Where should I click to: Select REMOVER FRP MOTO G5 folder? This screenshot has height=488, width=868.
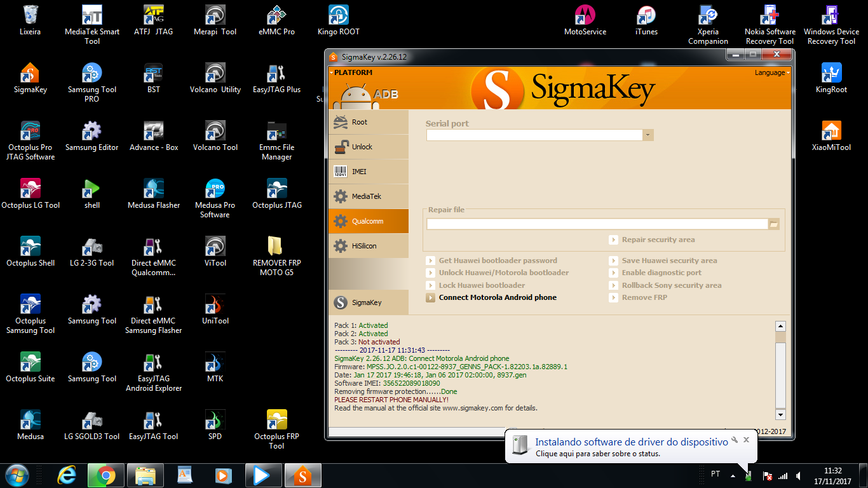pyautogui.click(x=276, y=255)
